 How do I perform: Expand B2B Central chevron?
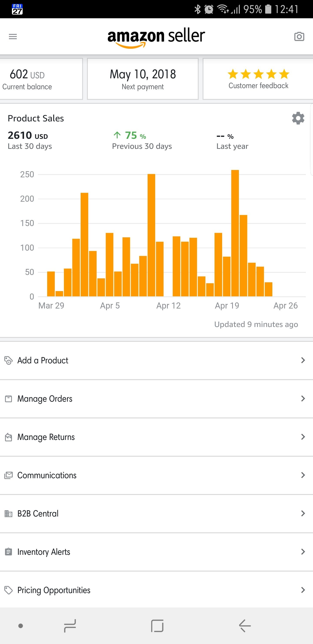pyautogui.click(x=303, y=513)
